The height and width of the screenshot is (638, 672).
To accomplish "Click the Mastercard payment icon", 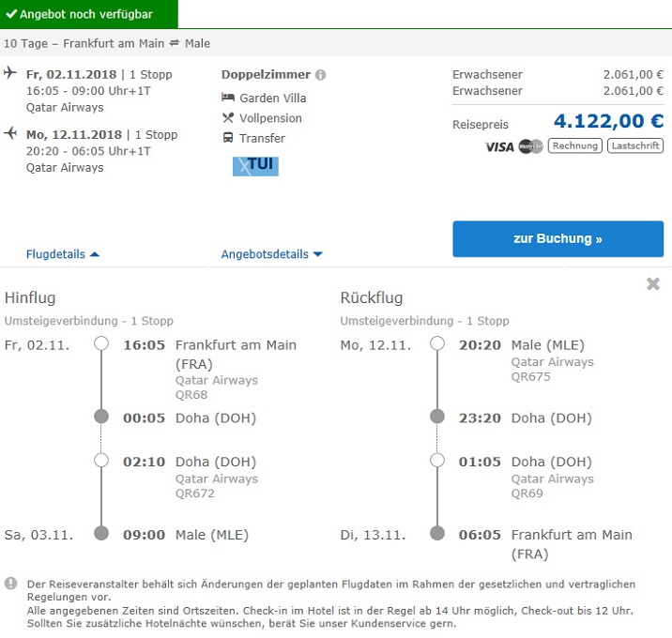I will pos(530,146).
